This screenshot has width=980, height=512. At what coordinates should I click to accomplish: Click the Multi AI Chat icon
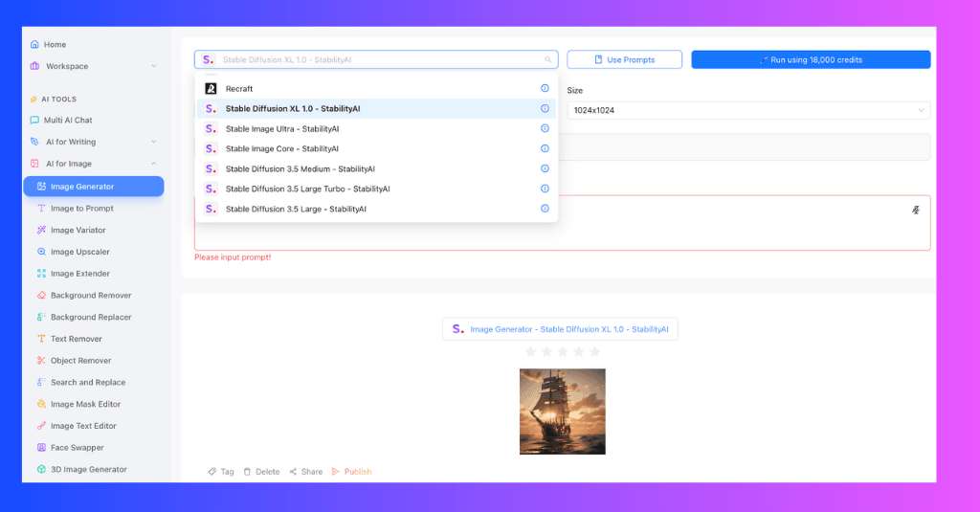(34, 120)
